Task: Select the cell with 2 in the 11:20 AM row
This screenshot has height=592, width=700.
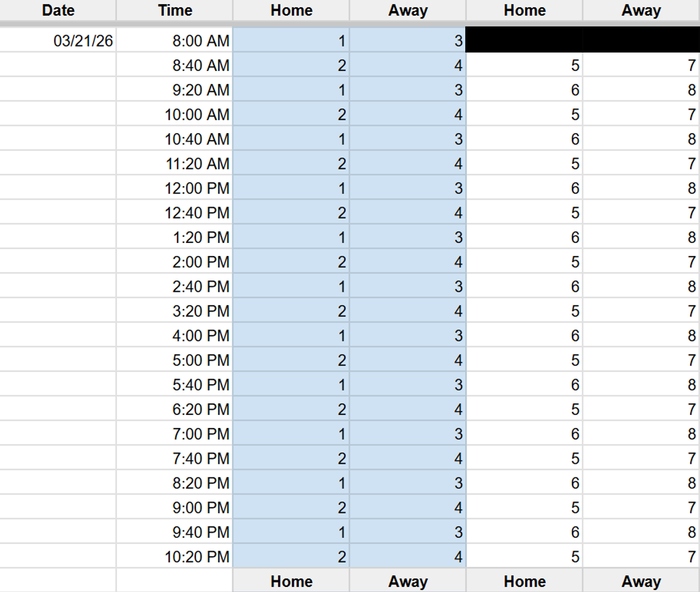Action: [291, 163]
